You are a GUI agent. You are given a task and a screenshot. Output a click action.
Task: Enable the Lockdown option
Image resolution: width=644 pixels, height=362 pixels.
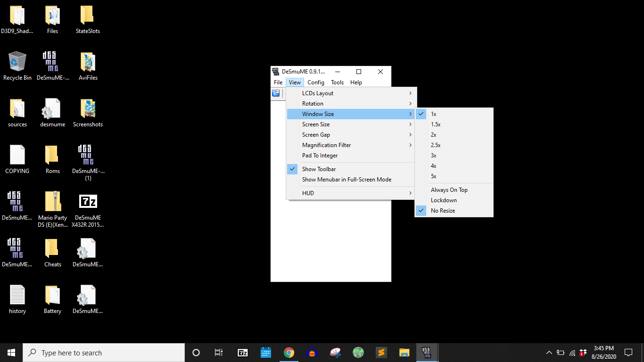tap(454, 200)
